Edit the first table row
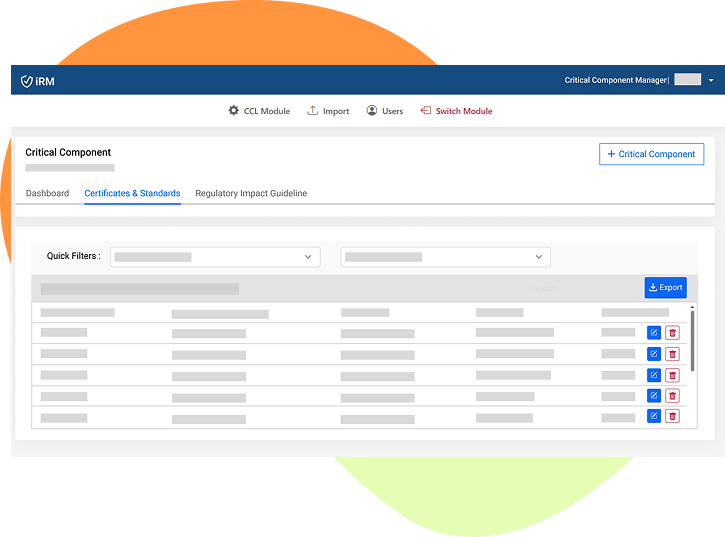This screenshot has width=725, height=537. [654, 333]
